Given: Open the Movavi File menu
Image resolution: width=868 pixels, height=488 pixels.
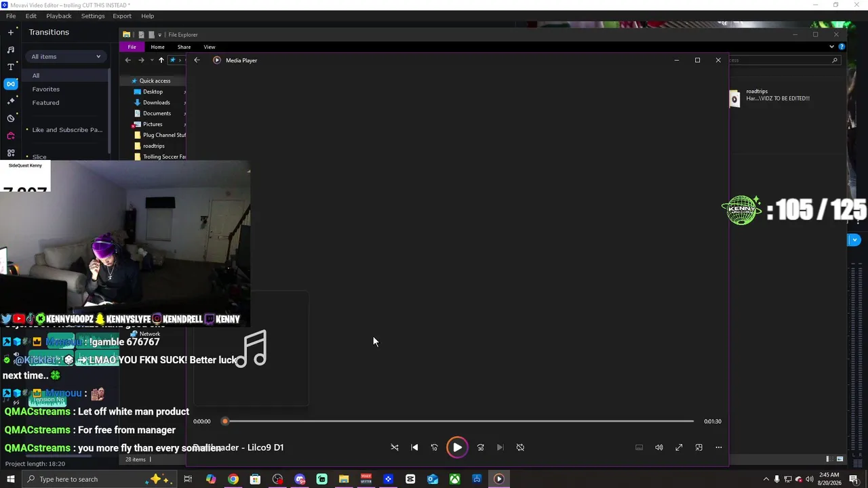Looking at the screenshot, I should point(11,16).
